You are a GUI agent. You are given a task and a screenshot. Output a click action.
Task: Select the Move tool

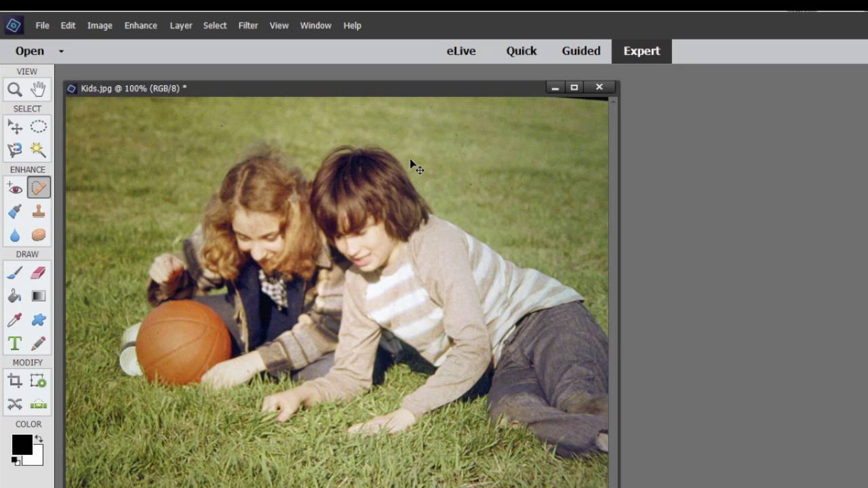pyautogui.click(x=15, y=127)
